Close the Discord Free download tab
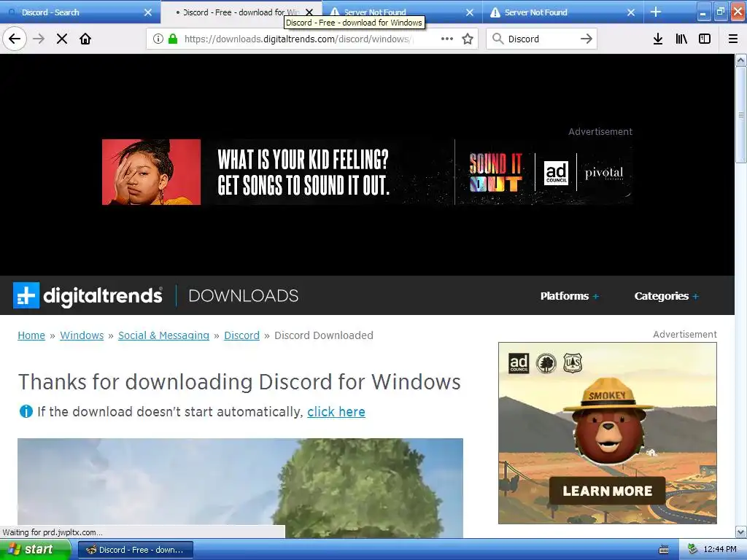747x560 pixels. tap(309, 12)
